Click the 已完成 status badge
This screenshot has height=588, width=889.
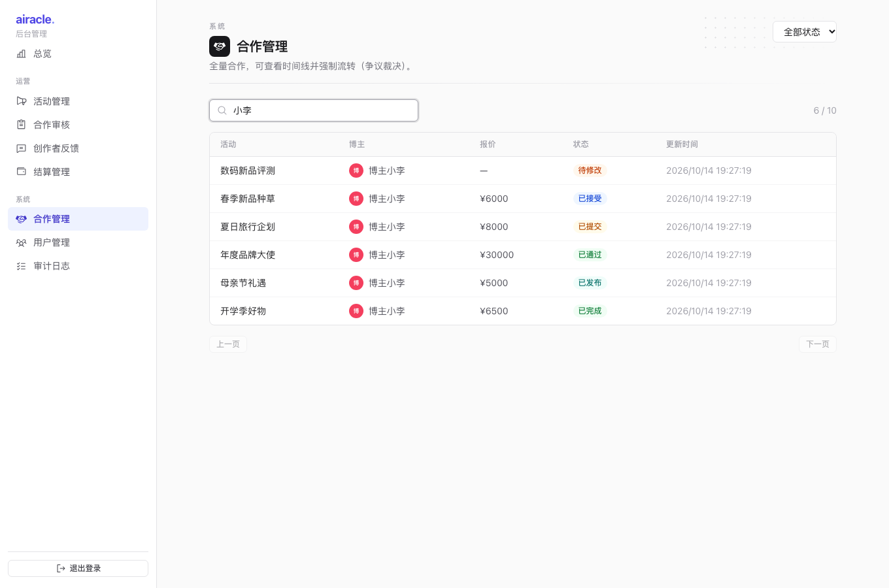click(x=590, y=311)
